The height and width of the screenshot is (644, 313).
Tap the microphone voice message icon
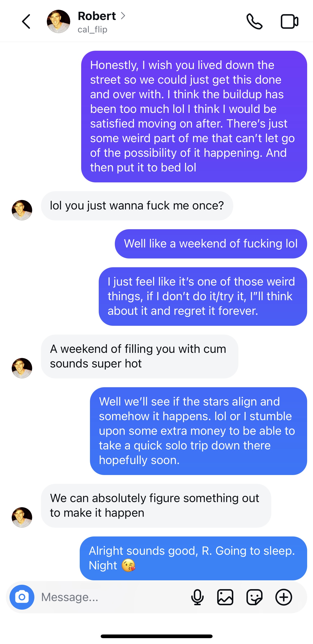click(197, 597)
